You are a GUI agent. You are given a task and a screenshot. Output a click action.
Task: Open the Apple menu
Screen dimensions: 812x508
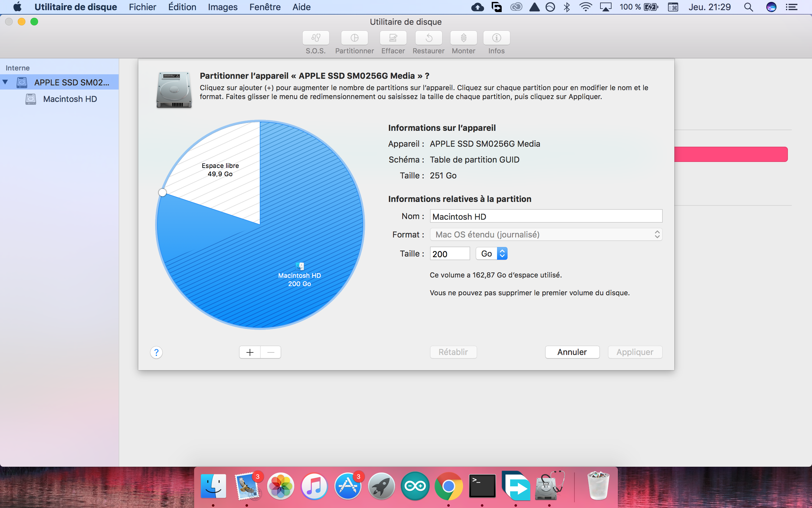17,7
